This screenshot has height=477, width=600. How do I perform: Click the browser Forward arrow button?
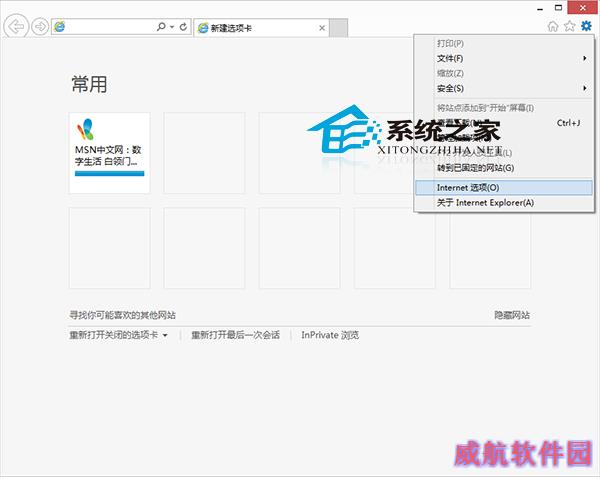click(x=40, y=27)
